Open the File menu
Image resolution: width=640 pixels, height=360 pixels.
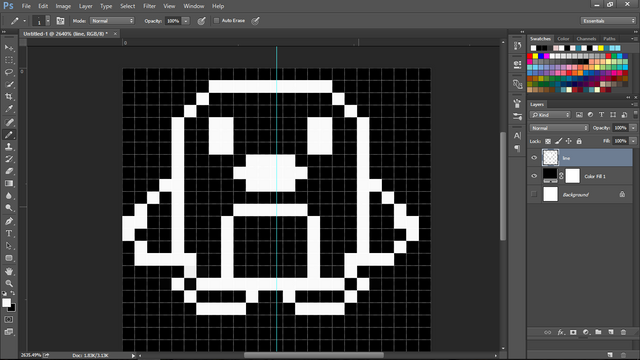[26, 6]
